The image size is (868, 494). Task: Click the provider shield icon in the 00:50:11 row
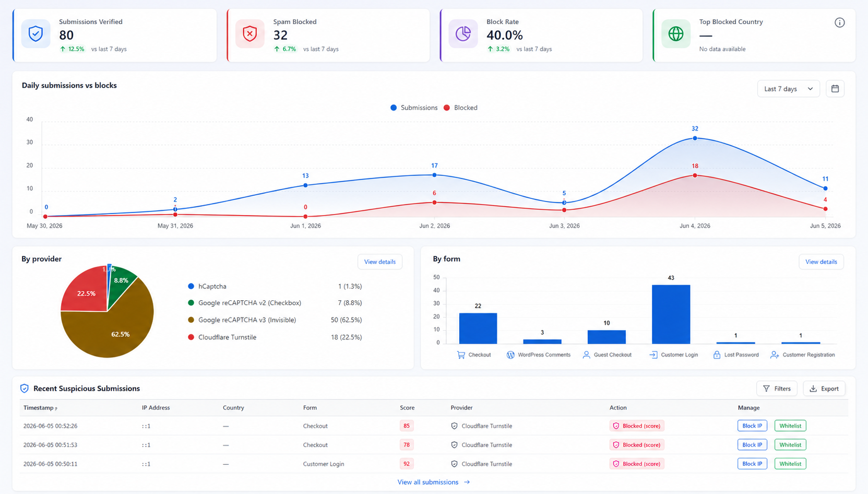pos(454,464)
